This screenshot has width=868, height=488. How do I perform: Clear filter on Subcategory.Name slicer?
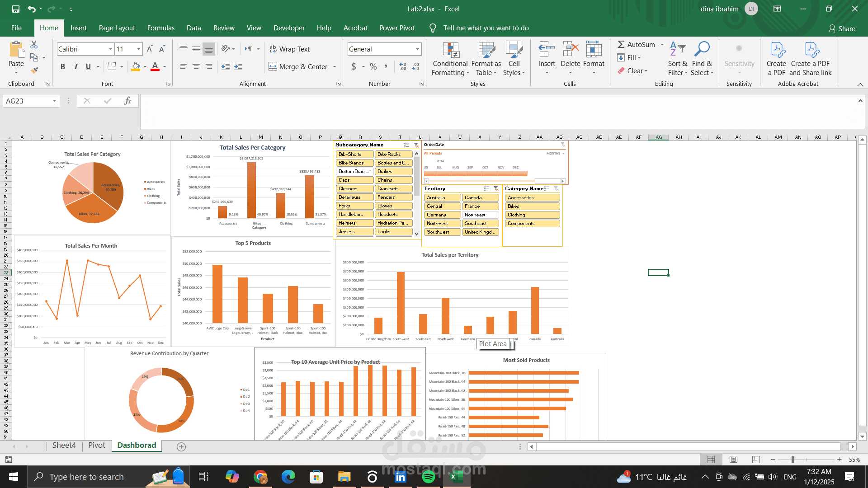pos(416,145)
